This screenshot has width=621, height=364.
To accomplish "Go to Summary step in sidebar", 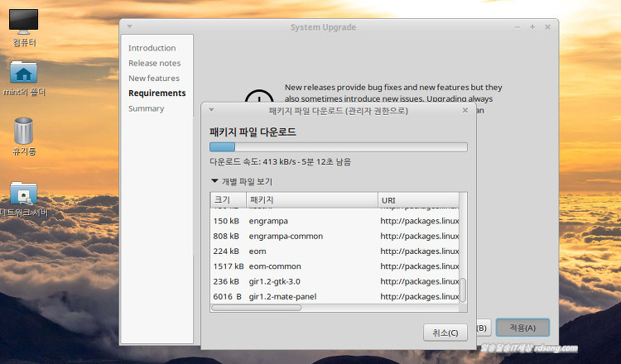I will [146, 108].
